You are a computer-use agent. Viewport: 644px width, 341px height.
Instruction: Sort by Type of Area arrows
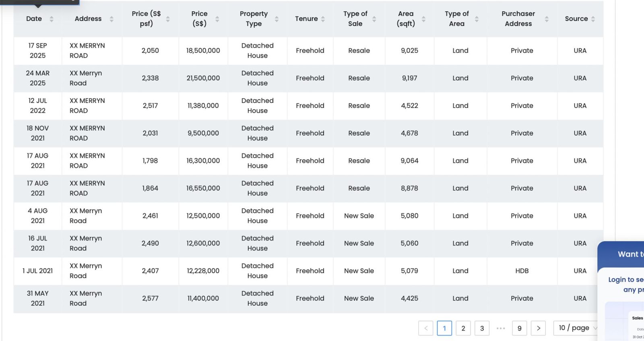477,19
